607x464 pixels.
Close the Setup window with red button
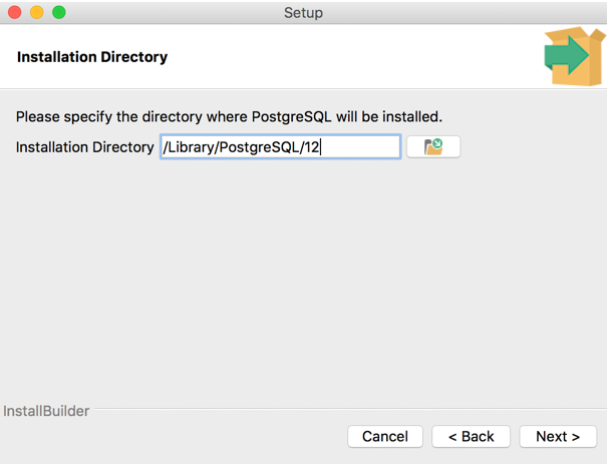[16, 12]
